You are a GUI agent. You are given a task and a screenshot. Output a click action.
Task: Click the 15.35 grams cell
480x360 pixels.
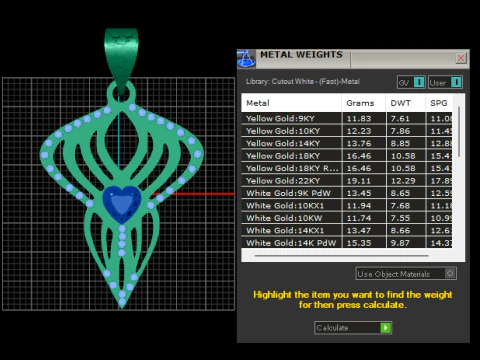pyautogui.click(x=364, y=243)
